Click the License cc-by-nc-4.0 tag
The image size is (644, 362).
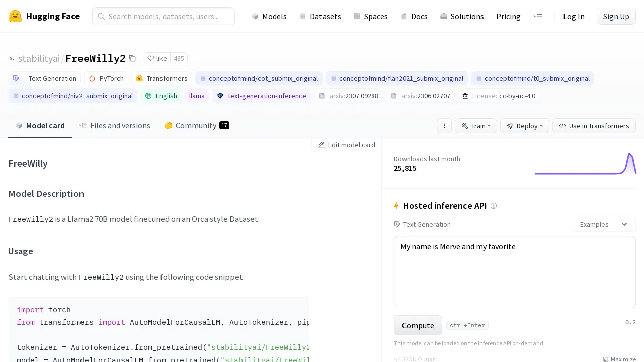[499, 96]
